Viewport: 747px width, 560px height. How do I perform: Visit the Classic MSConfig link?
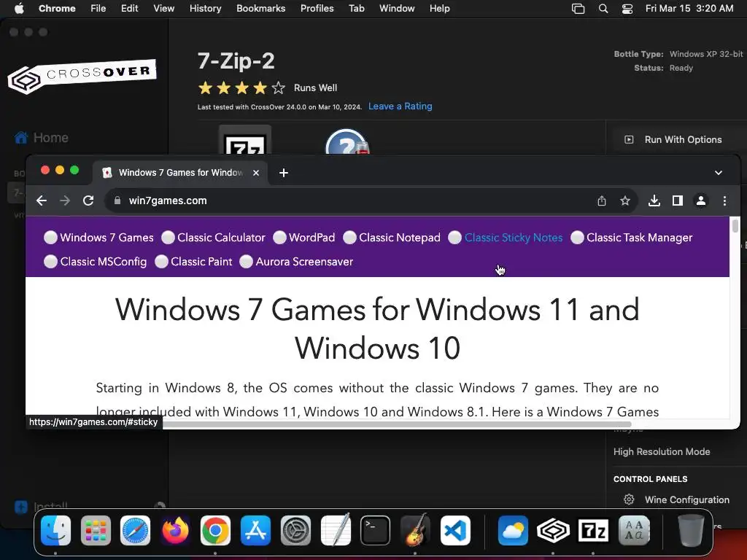(104, 262)
